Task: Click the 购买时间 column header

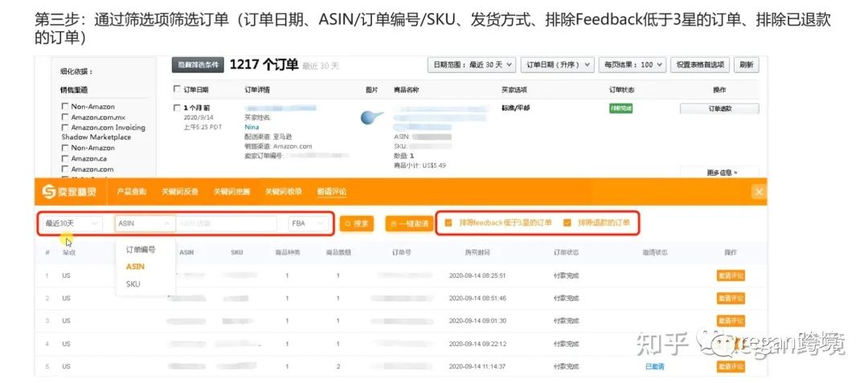Action: (477, 253)
